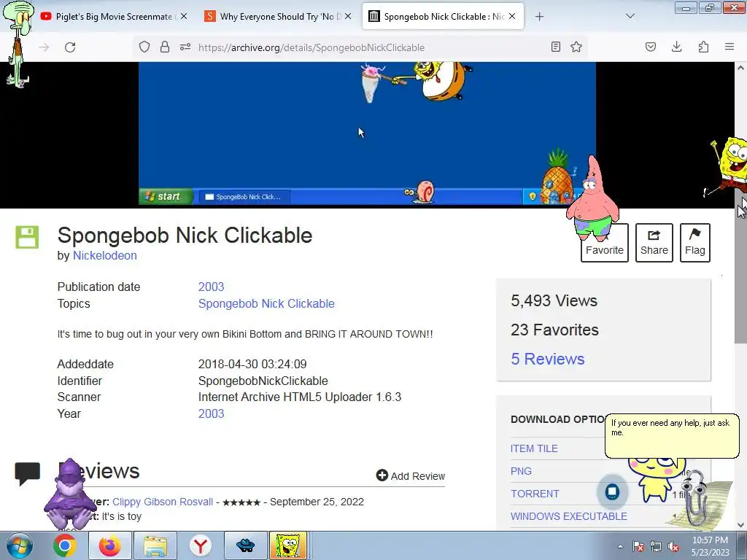Click the page vertical scrollbar thumb
The image size is (747, 560).
point(740,267)
